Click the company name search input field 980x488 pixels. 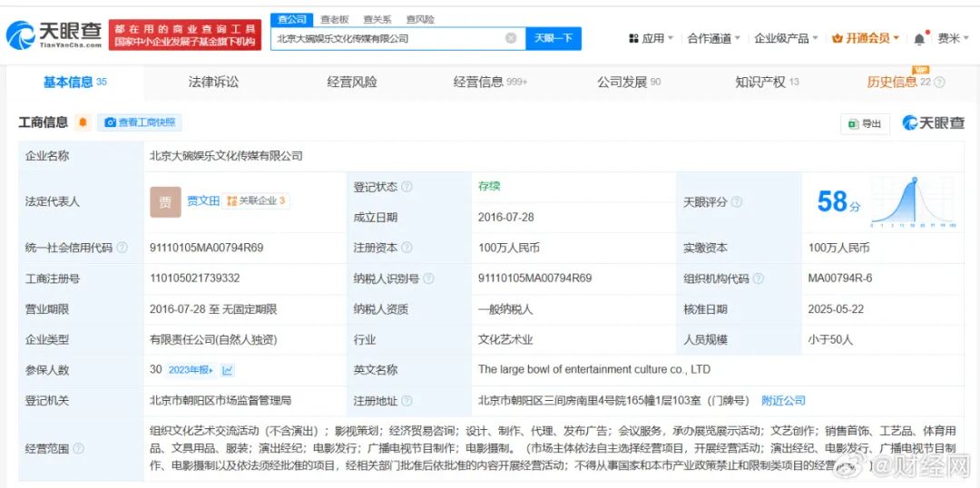coord(386,38)
